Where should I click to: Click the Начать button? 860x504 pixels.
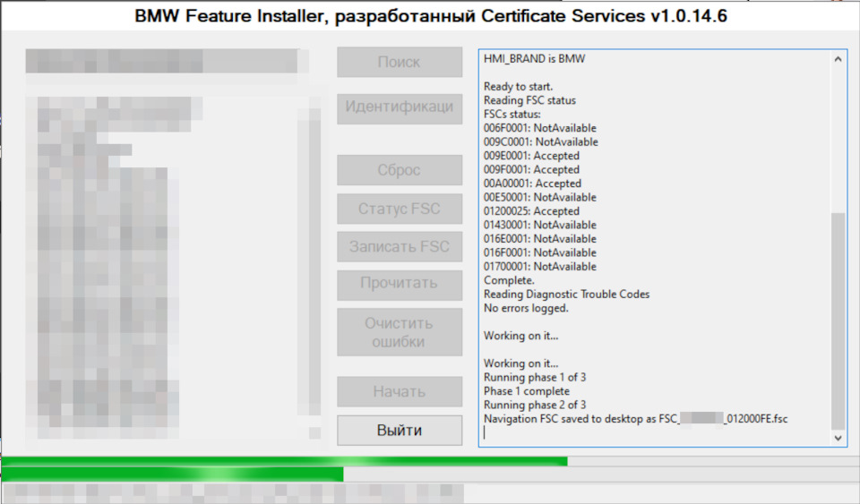point(400,392)
